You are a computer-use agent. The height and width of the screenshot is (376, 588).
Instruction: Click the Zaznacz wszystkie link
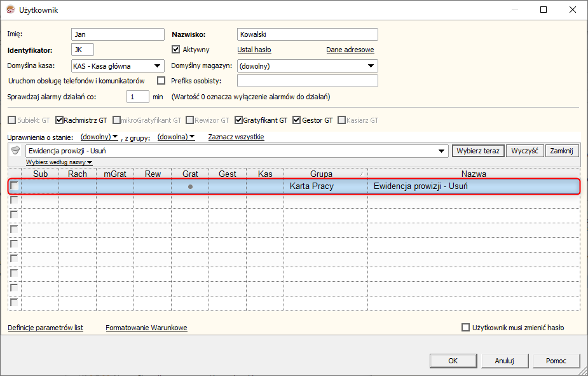[236, 137]
